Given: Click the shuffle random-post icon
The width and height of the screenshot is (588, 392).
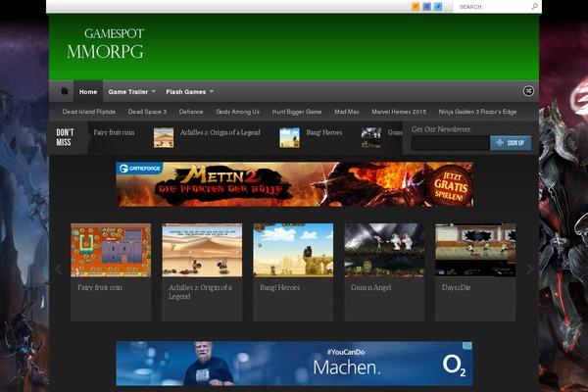Looking at the screenshot, I should coord(528,91).
